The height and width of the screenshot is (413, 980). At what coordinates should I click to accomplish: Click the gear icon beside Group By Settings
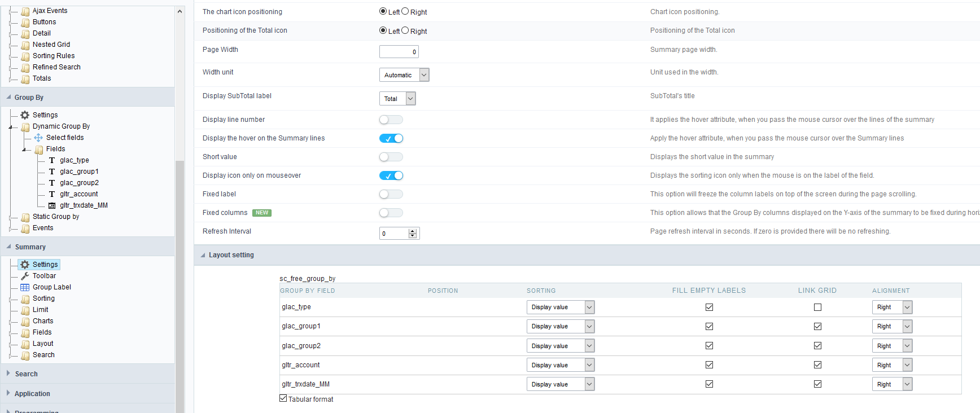click(25, 115)
